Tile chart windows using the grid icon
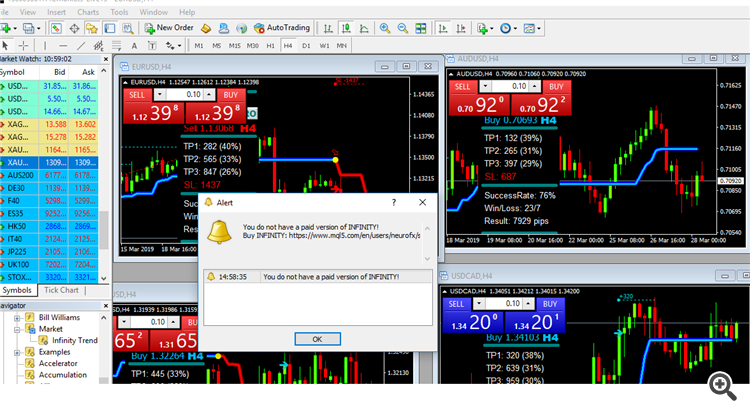This screenshot has height=413, width=750. (420, 29)
